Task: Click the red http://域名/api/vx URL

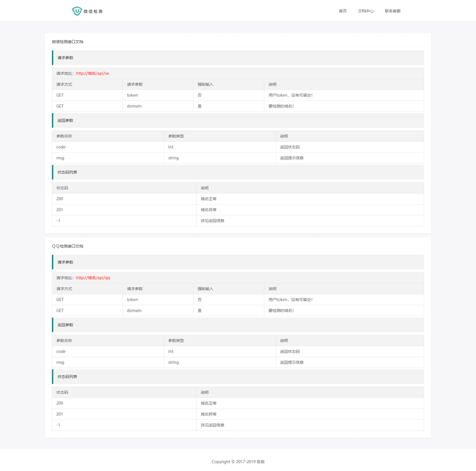Action: click(92, 74)
